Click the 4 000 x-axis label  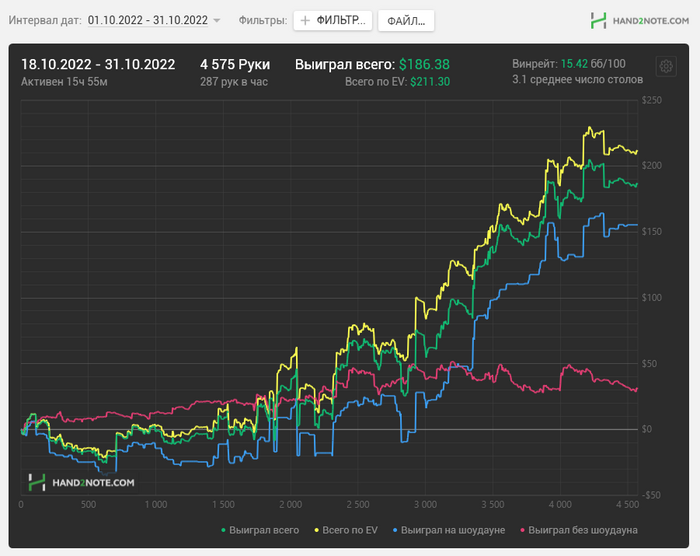click(560, 505)
